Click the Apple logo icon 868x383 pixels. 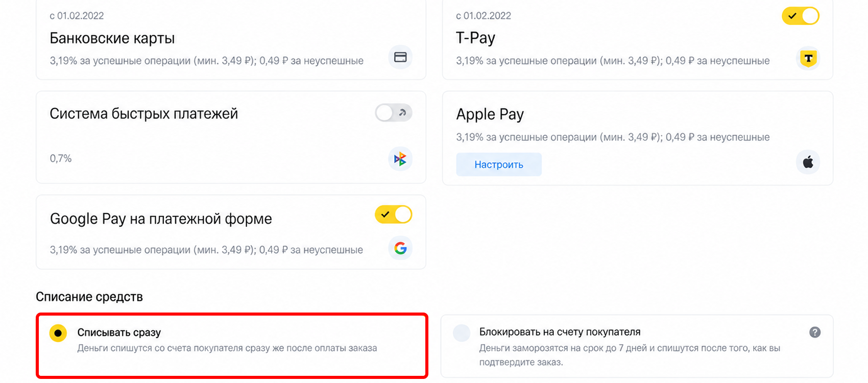[808, 162]
